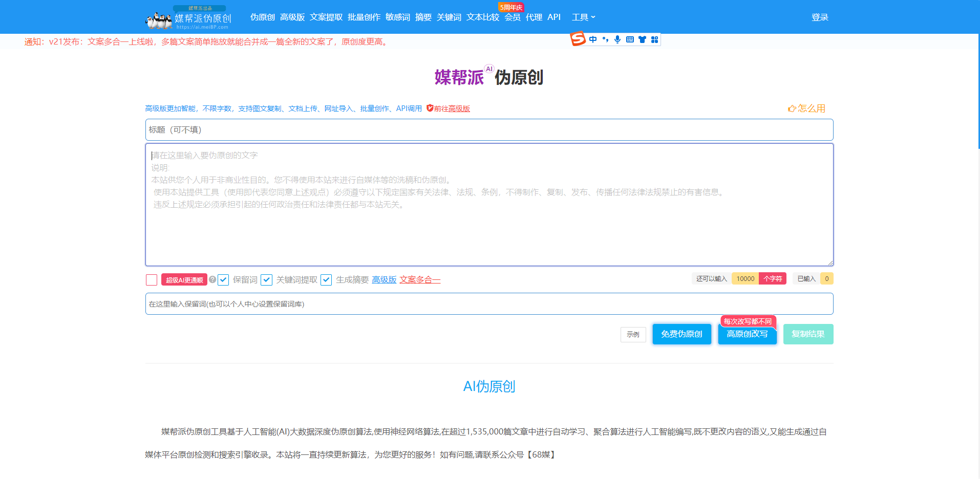Screen dimensions: 980x479
Task: Enable the 超级AI更通顺 checkbox
Action: [x=151, y=279]
